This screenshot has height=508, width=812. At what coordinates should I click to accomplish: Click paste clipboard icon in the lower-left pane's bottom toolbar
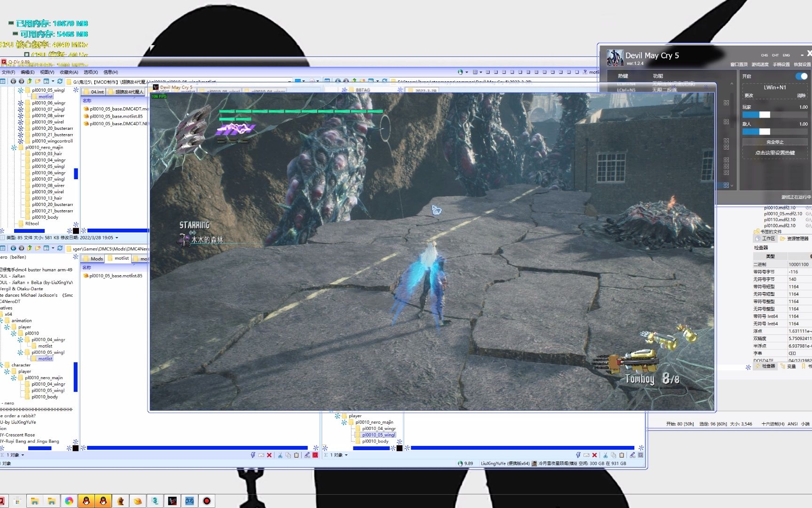(296, 455)
